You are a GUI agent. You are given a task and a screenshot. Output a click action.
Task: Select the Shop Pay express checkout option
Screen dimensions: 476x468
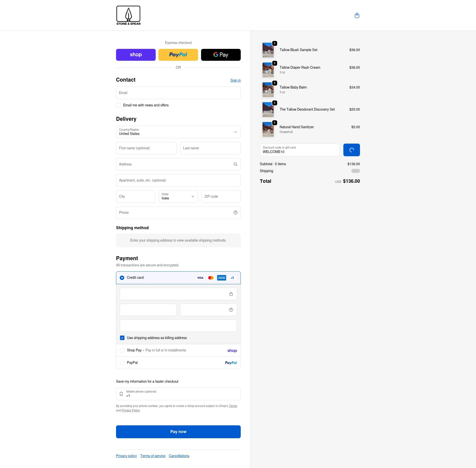tap(136, 55)
